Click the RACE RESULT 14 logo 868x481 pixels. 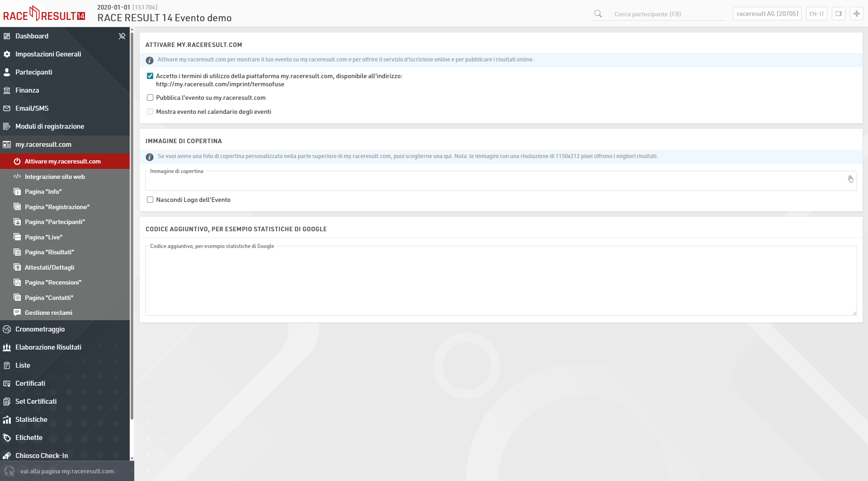click(44, 14)
